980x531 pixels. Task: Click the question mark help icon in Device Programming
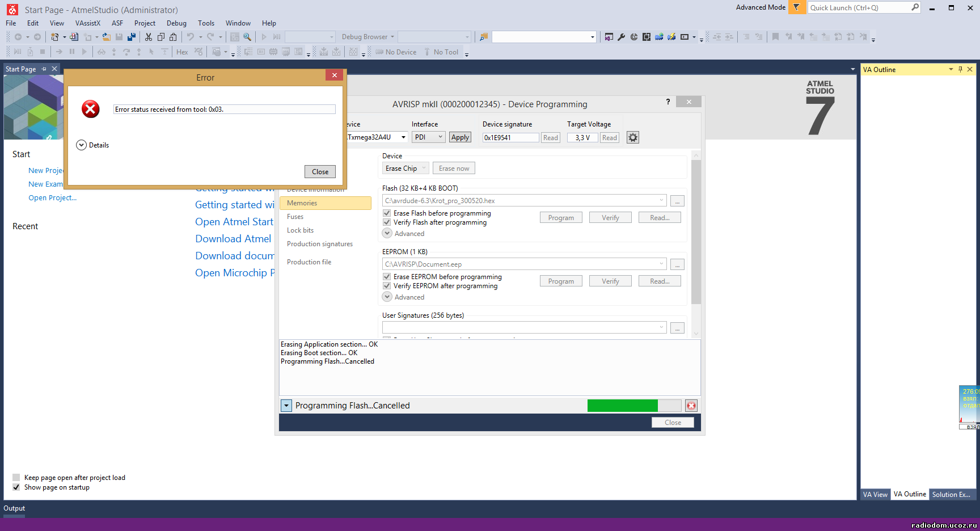668,102
